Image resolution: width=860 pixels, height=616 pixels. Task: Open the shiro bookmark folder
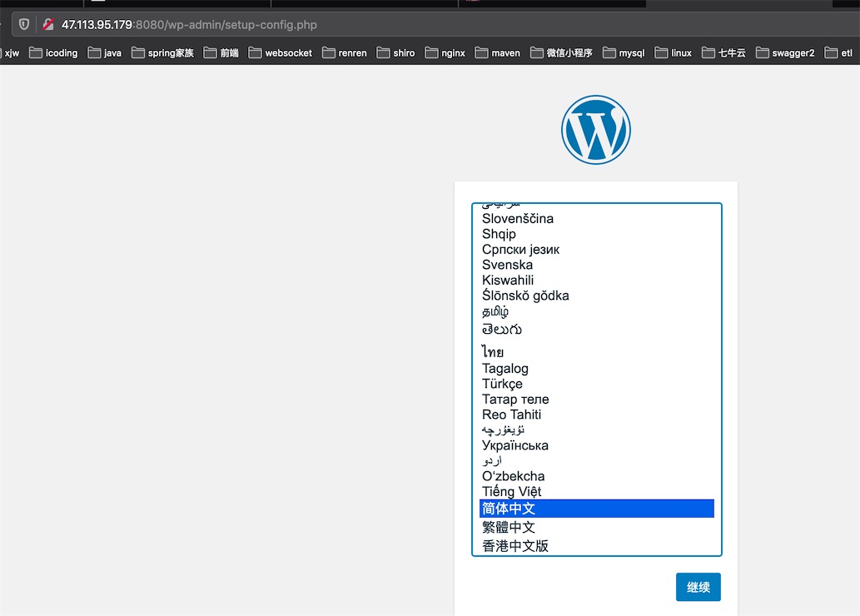click(x=396, y=52)
